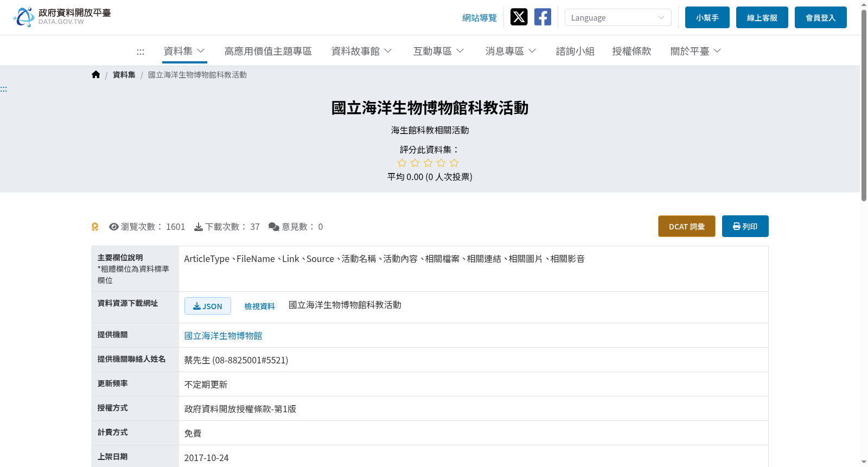Click the heading 國立海洋生物博物館科教活動
This screenshot has height=467, width=868.
pos(430,108)
